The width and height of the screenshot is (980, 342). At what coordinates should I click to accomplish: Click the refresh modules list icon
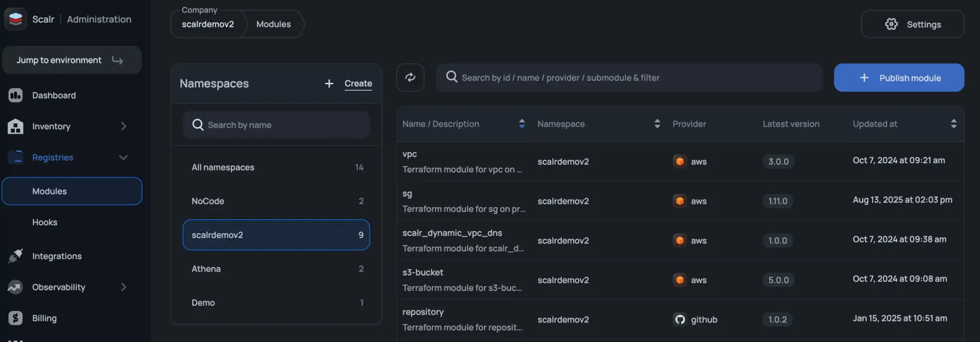(x=410, y=77)
